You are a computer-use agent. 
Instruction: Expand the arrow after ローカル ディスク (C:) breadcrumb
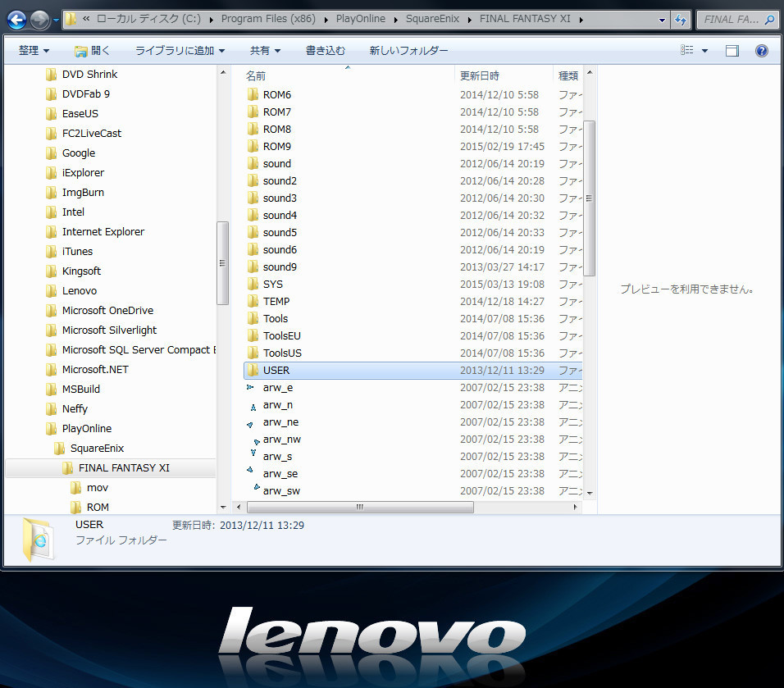coord(211,20)
